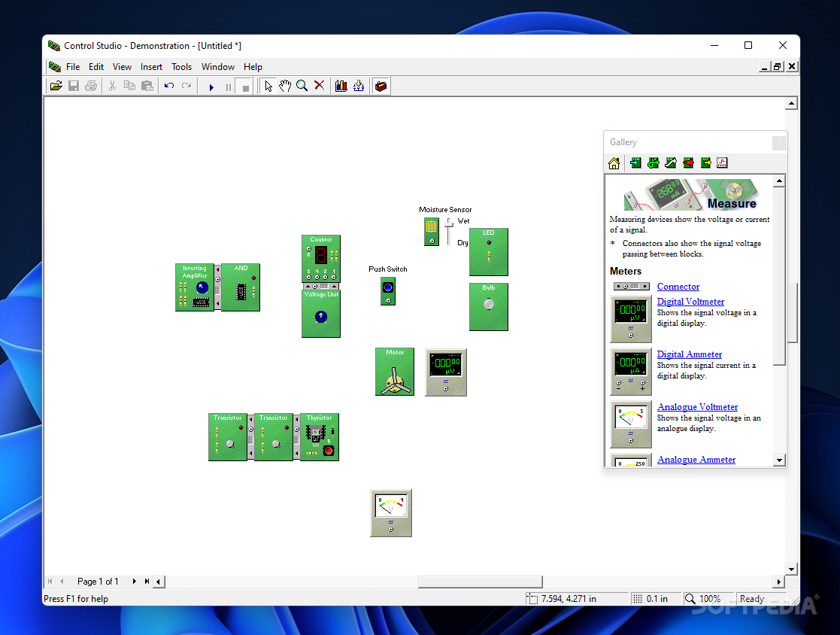
Task: Select the Analogue Voltmeter thumbnail in Gallery
Action: [x=631, y=424]
